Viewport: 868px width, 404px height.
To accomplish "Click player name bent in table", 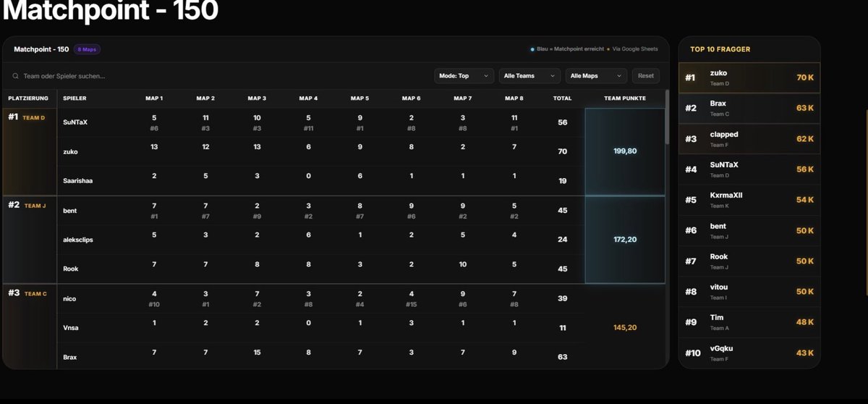I will 70,211.
